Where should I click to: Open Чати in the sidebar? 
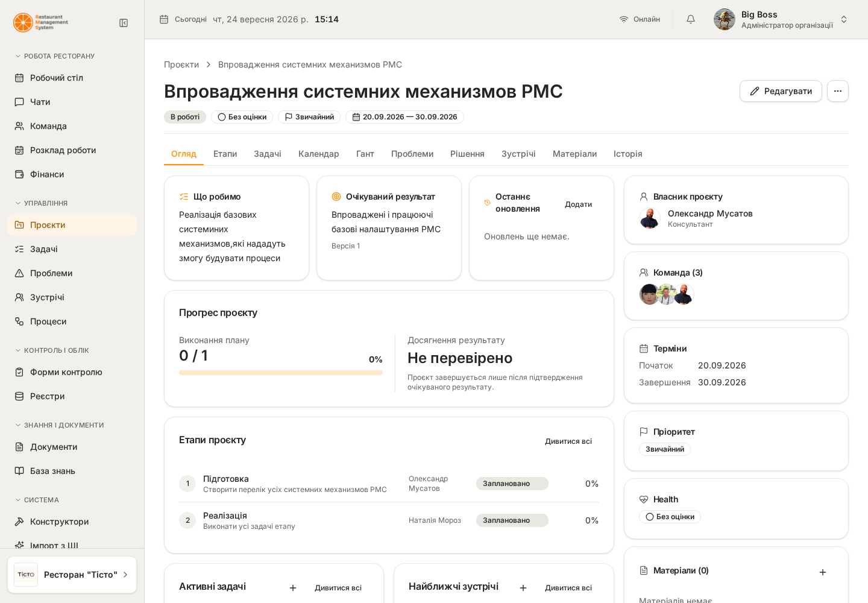point(72,102)
